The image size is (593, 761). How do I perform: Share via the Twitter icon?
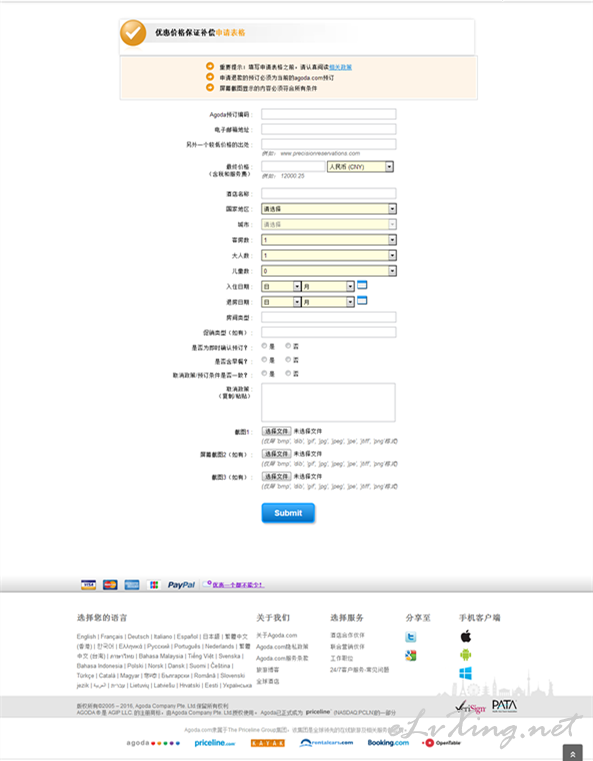click(x=411, y=637)
